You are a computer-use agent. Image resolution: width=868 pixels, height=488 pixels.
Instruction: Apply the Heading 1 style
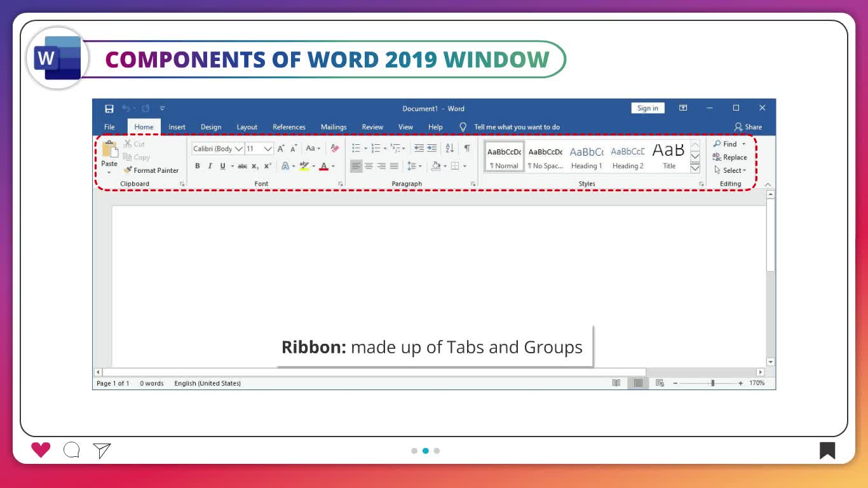[x=587, y=157]
